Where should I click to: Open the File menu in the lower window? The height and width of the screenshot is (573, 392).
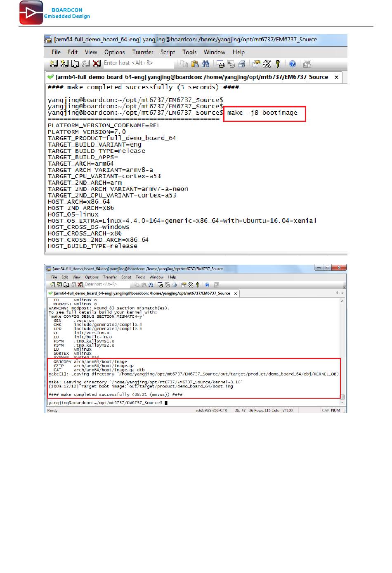[x=54, y=277]
